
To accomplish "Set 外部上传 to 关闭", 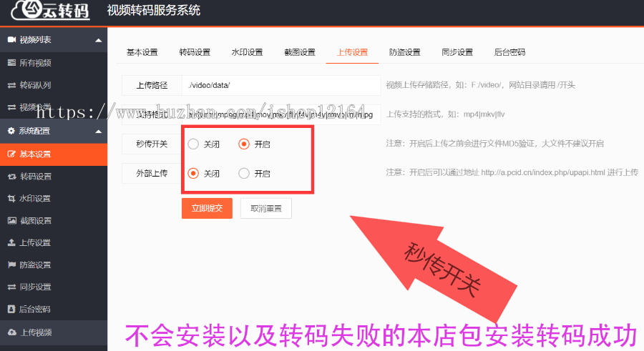I will tap(193, 173).
